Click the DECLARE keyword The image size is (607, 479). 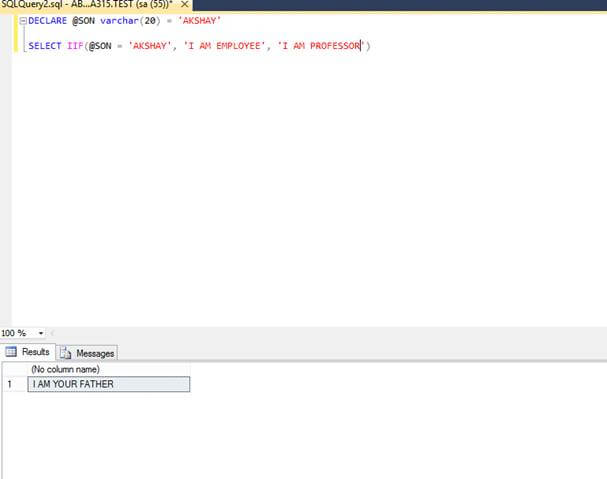[48, 21]
